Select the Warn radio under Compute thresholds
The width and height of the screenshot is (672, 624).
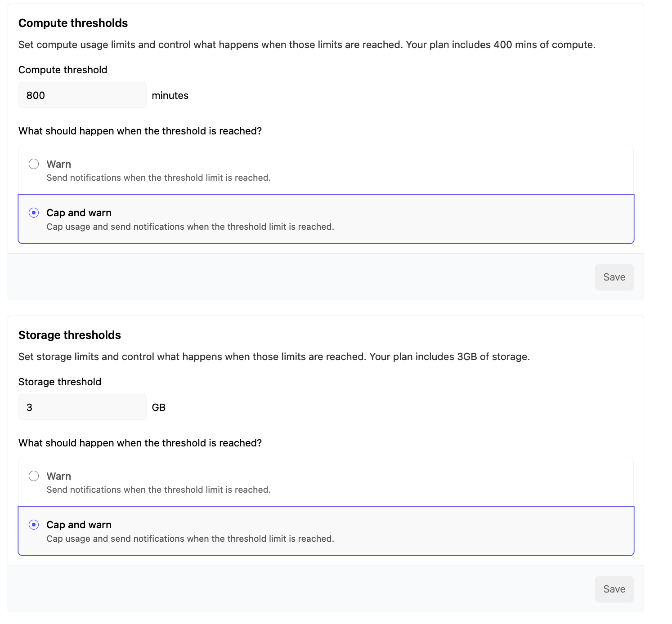(34, 164)
